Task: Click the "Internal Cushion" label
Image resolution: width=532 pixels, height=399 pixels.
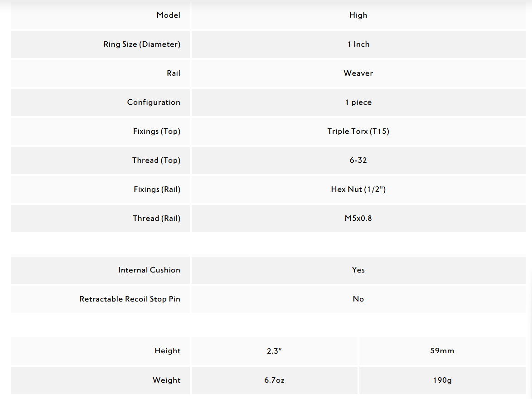Action: [x=149, y=270]
